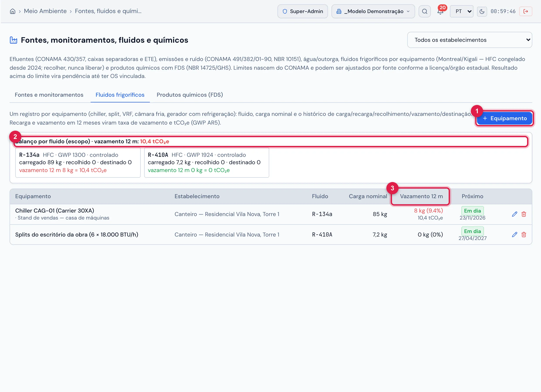Click the red logout icon
Screen dimensions: 541x392
click(x=526, y=11)
